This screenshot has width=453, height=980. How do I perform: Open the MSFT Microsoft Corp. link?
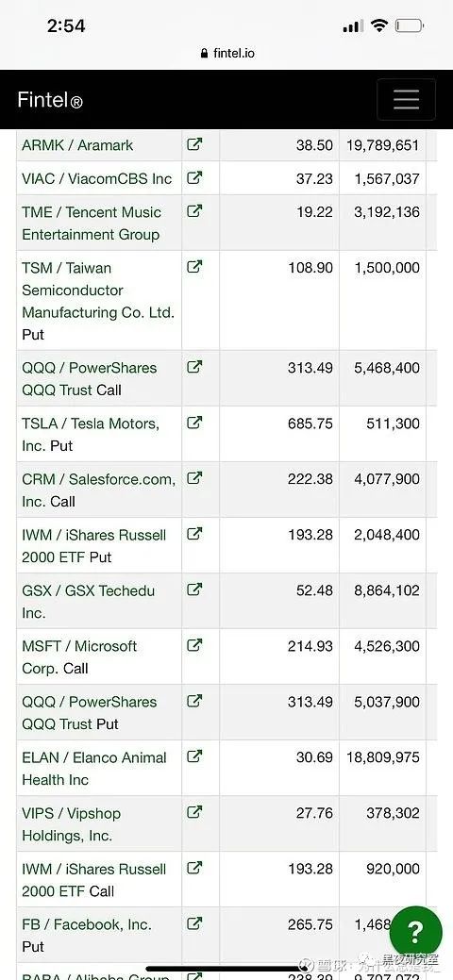[79, 656]
